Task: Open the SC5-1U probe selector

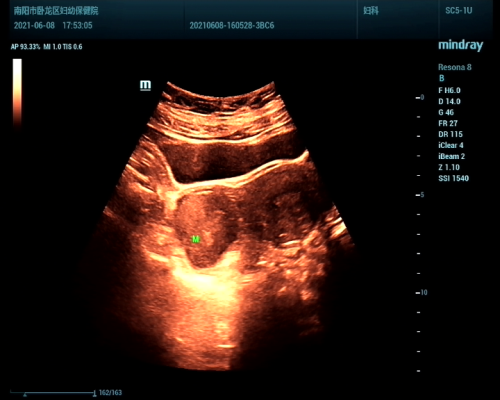Action: [x=459, y=11]
